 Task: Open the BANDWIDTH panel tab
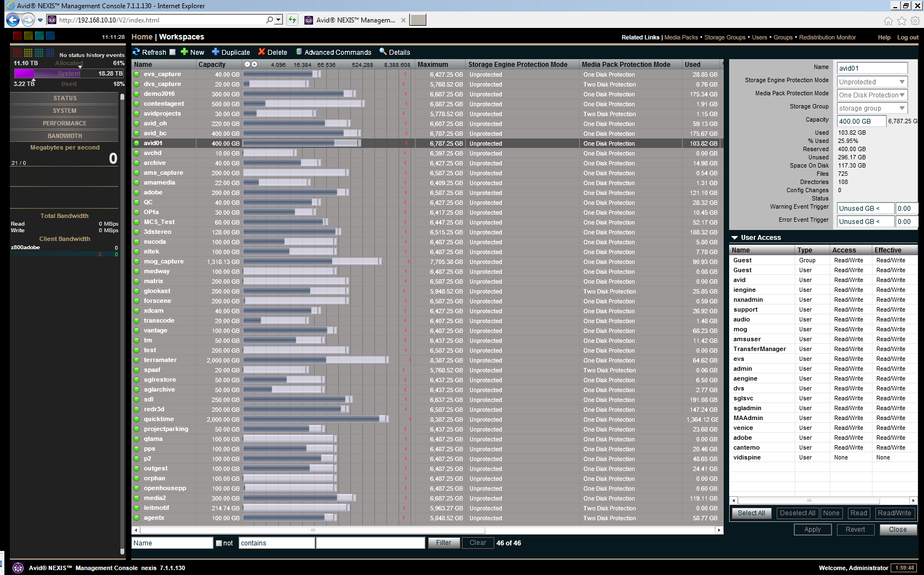65,136
